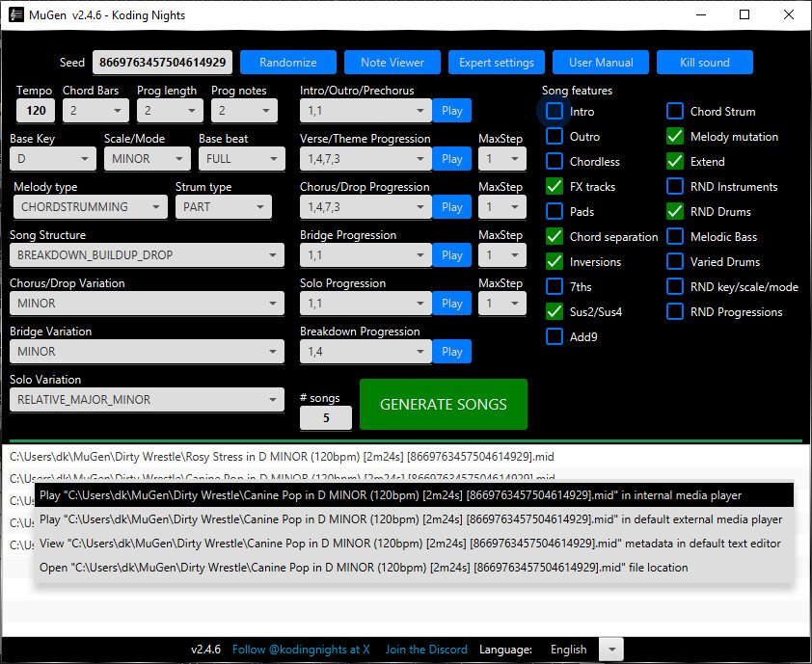This screenshot has width=812, height=664.
Task: Open the Base Key dropdown
Action: tap(52, 158)
